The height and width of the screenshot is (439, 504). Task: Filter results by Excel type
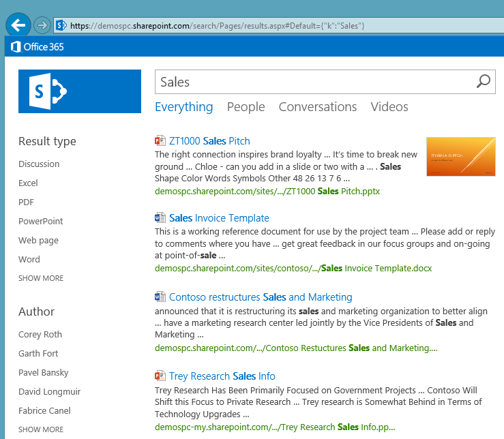[28, 183]
